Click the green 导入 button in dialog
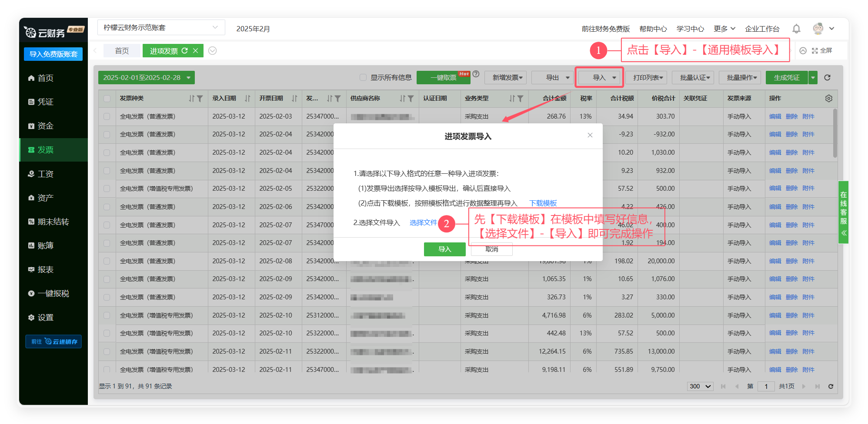 [x=444, y=249]
